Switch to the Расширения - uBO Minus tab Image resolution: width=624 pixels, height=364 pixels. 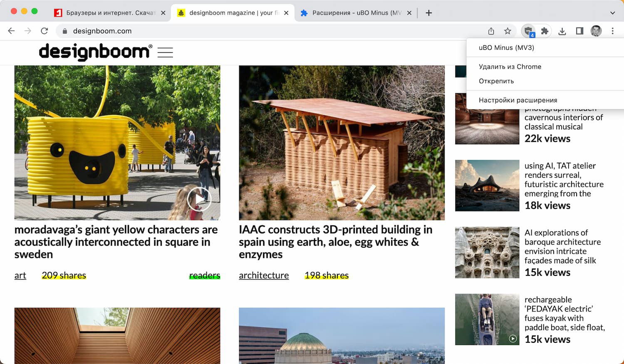click(357, 13)
